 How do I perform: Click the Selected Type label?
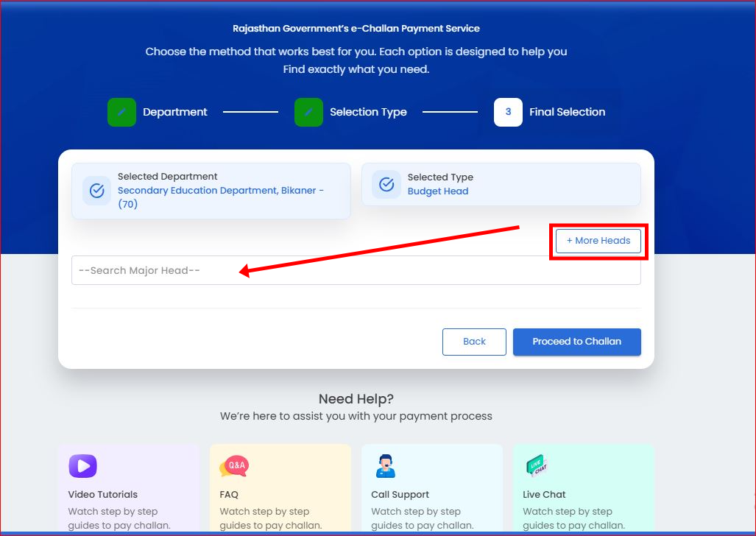(x=440, y=177)
